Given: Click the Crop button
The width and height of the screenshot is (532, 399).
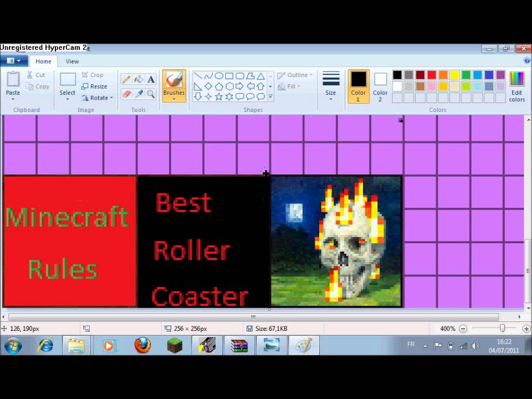Looking at the screenshot, I should 93,75.
